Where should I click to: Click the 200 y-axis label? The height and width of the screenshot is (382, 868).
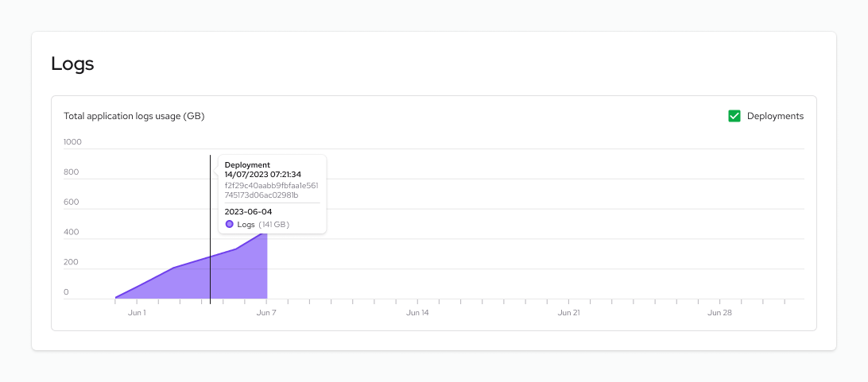71,262
